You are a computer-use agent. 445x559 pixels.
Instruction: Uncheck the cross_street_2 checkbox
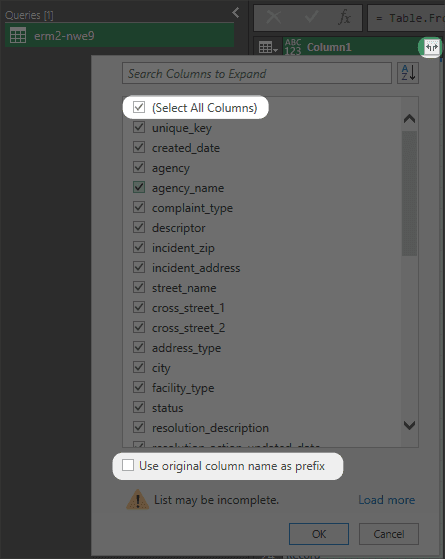click(x=139, y=327)
